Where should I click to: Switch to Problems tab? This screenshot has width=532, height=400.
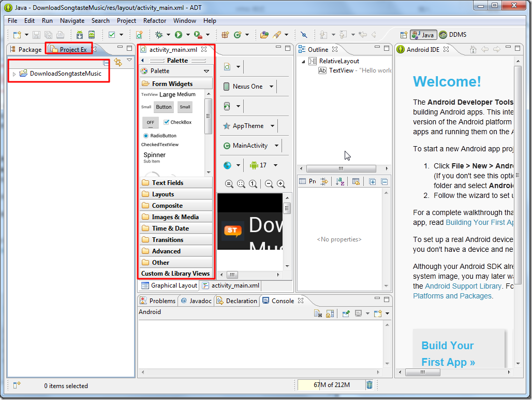coord(158,301)
